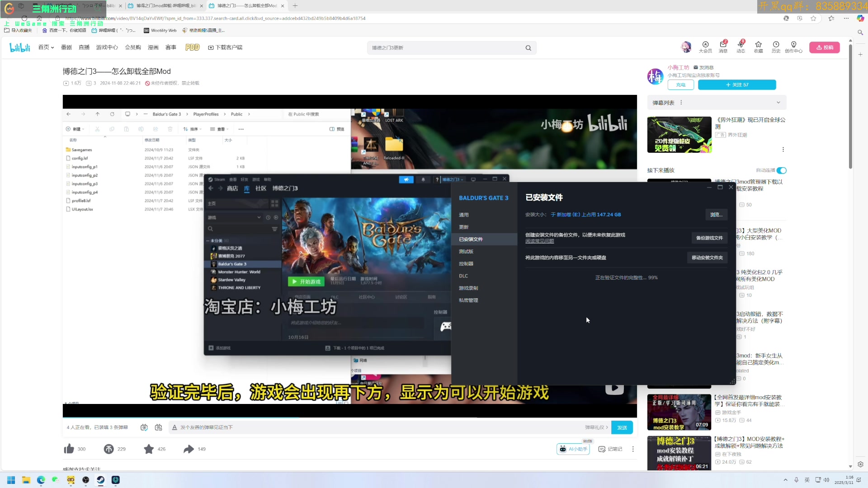Open 小梅工坊 uploader avatar
Viewport: 868px width, 488px height.
(655, 76)
